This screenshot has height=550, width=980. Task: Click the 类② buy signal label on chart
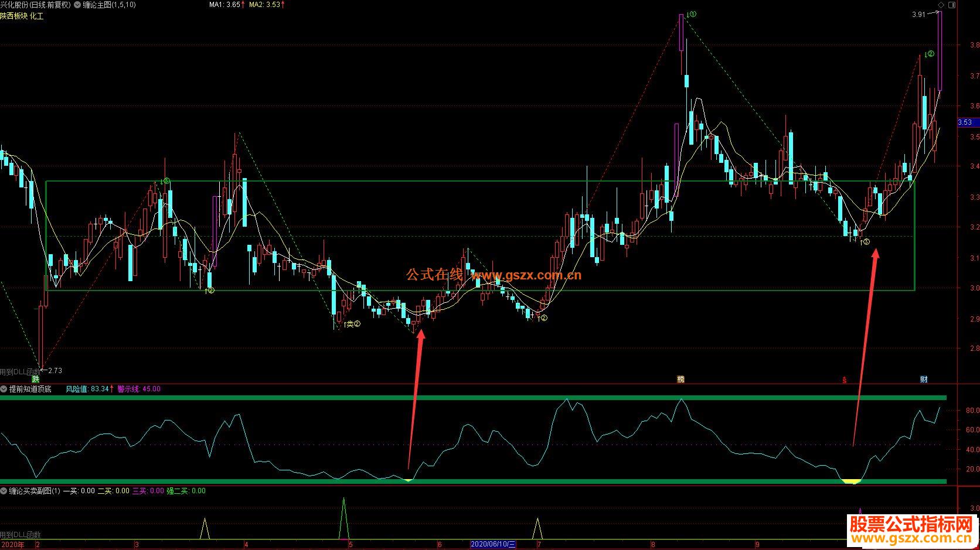coord(352,324)
